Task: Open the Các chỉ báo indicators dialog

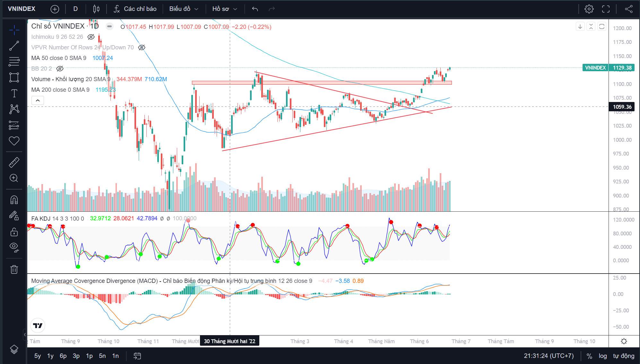Action: pos(135,9)
